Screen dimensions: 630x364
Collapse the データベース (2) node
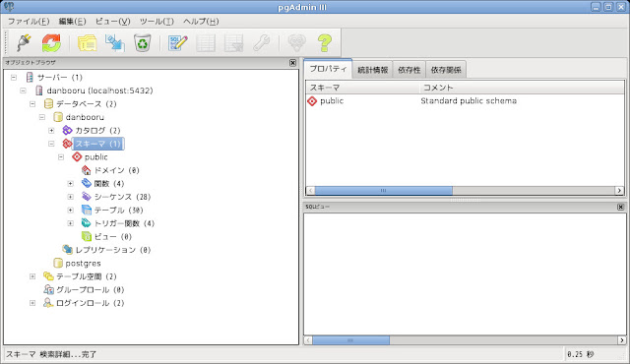pyautogui.click(x=32, y=104)
